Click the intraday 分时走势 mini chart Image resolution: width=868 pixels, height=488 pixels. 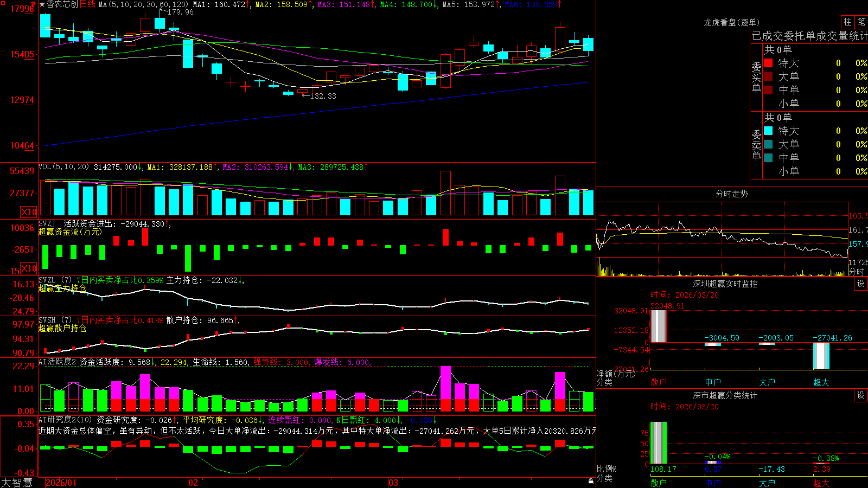click(722, 239)
